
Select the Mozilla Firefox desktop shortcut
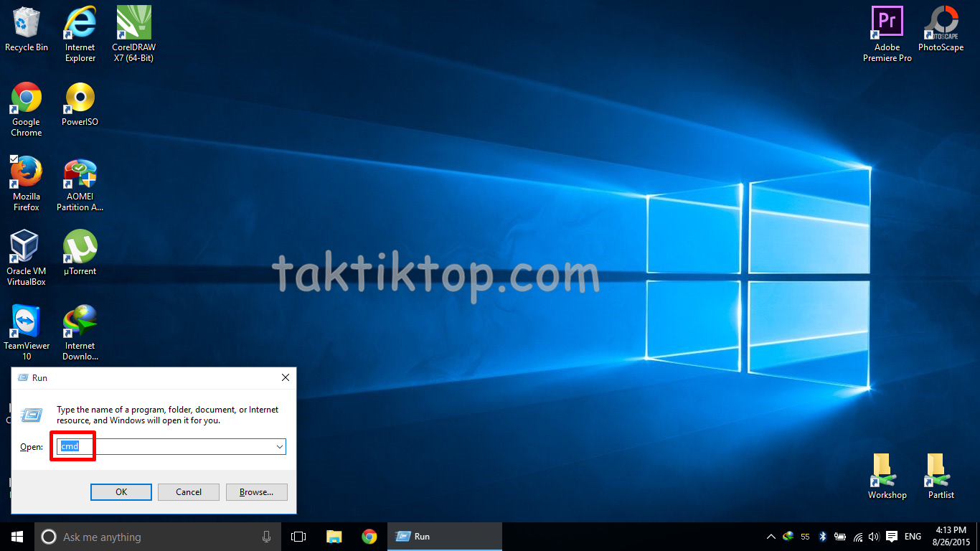point(27,184)
